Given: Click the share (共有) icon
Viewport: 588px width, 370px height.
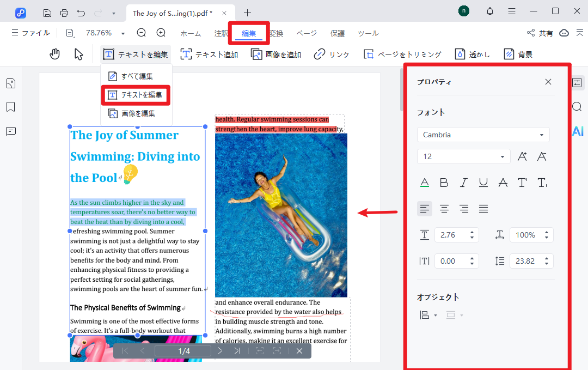Looking at the screenshot, I should 536,33.
